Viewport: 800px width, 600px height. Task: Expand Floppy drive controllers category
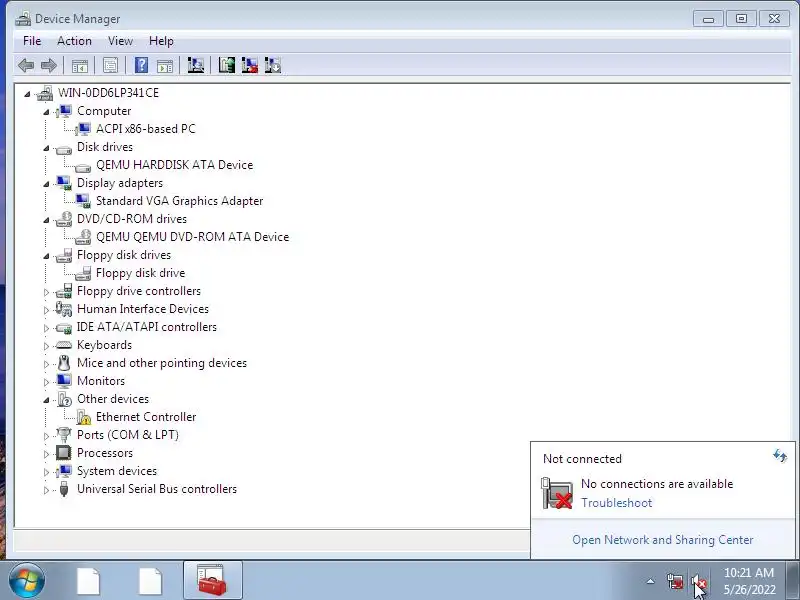point(46,292)
